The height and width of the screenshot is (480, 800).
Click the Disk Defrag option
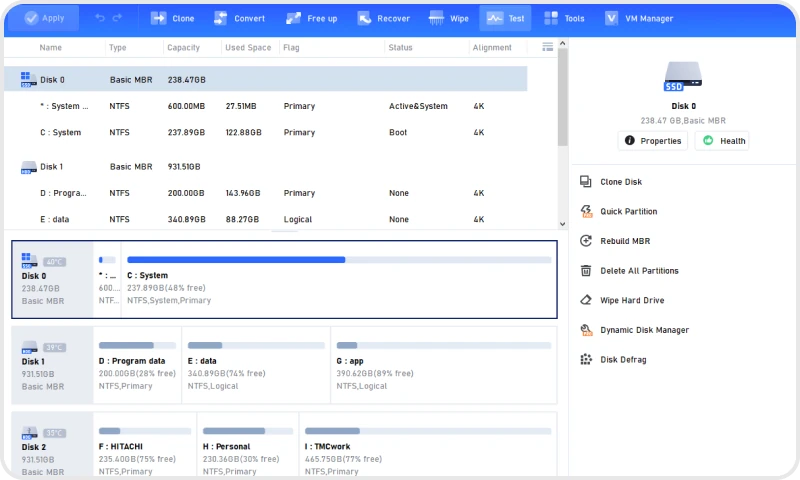pos(623,359)
